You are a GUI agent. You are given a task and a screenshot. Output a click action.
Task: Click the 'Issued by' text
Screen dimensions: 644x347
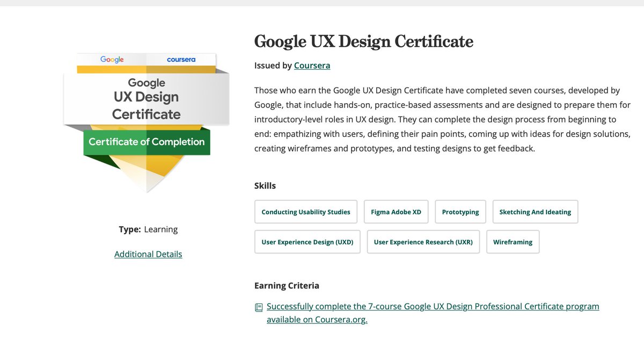coord(273,66)
